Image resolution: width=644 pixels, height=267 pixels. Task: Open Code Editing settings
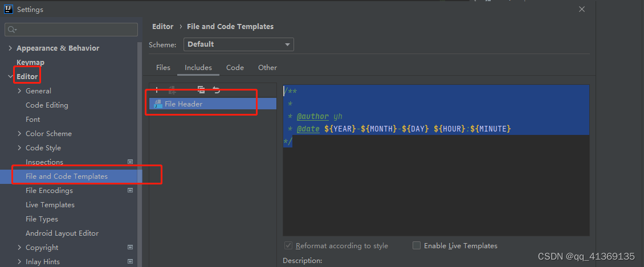47,105
